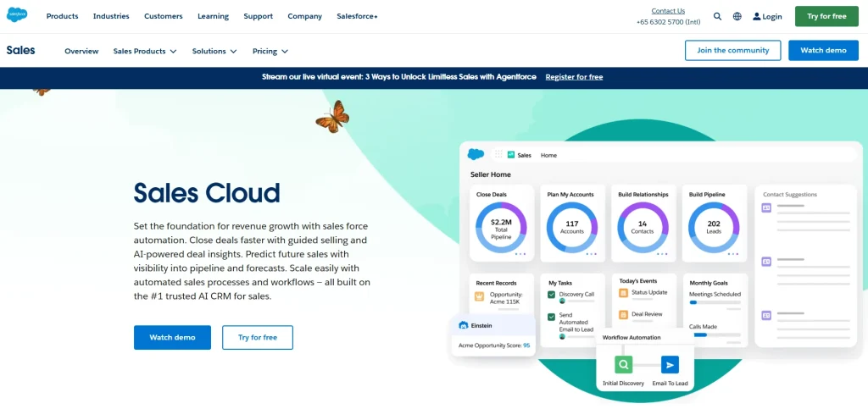This screenshot has width=868, height=409.
Task: Click the Build Relationships donut chart
Action: (643, 228)
